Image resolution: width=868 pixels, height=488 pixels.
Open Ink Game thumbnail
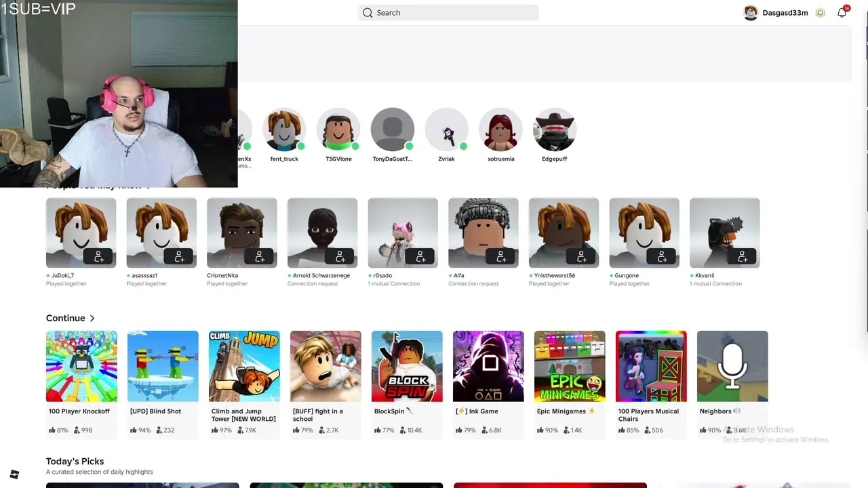[x=488, y=366]
